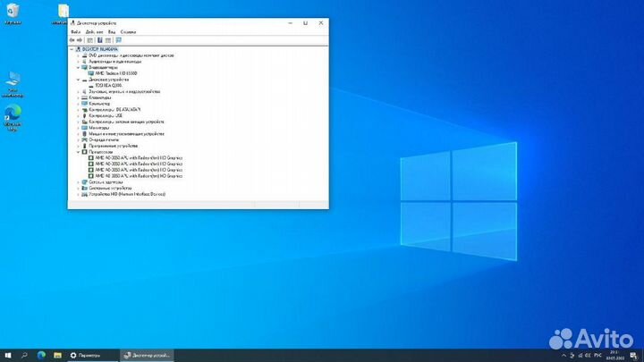Select the monitor icon of Мониторы
Screen dimensions: 644x362
[84, 128]
